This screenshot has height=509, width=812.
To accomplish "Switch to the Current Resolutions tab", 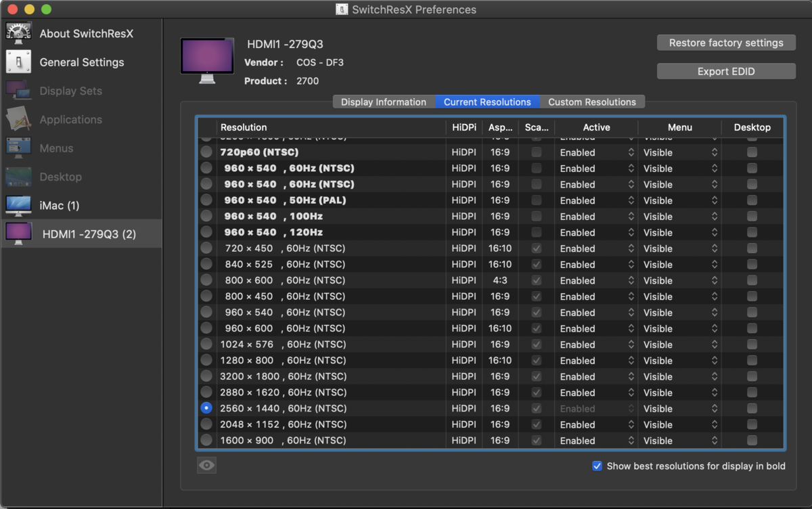I will [487, 102].
